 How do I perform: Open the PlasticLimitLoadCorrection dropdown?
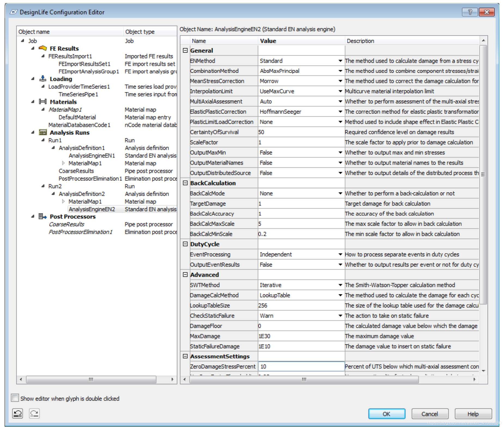coord(340,122)
